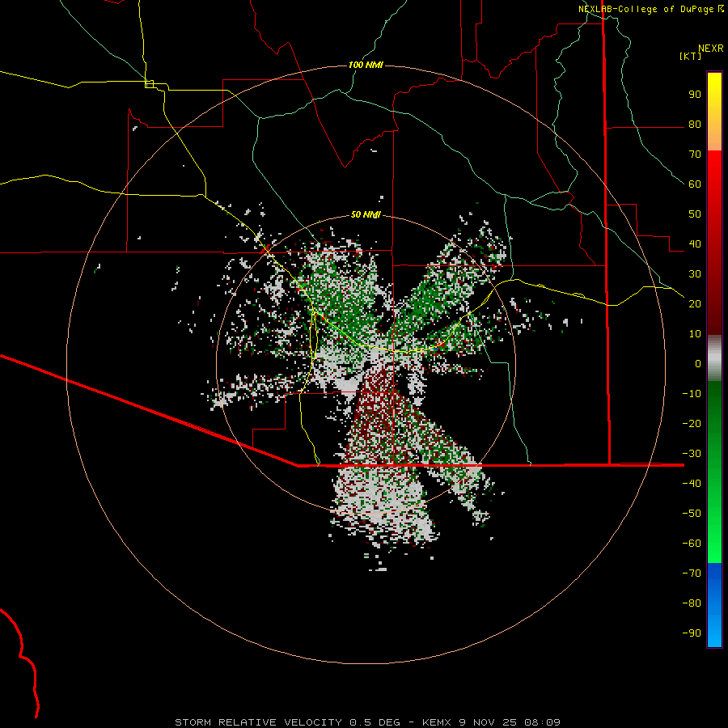
Task: Click the -30 value on velocity scale
Action: click(692, 454)
